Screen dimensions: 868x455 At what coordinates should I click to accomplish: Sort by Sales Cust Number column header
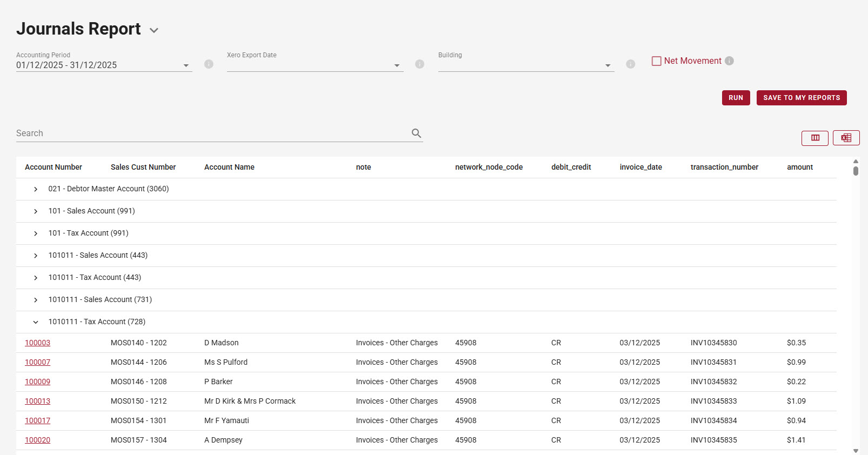click(x=143, y=167)
